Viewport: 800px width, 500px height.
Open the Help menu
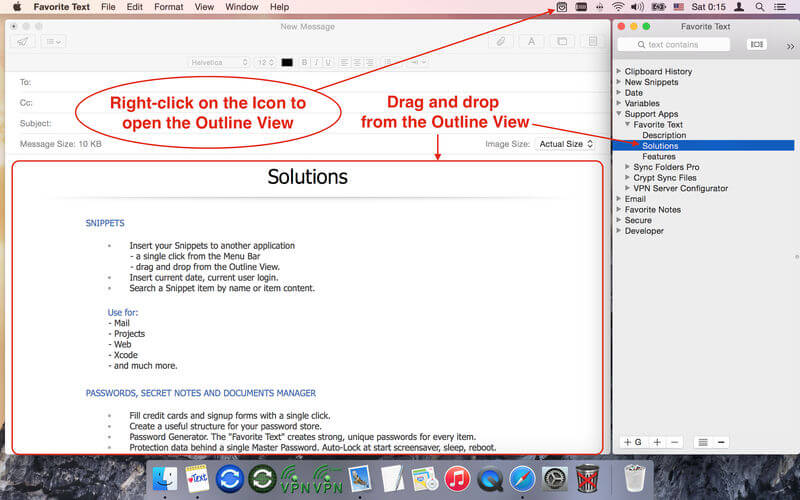click(280, 7)
